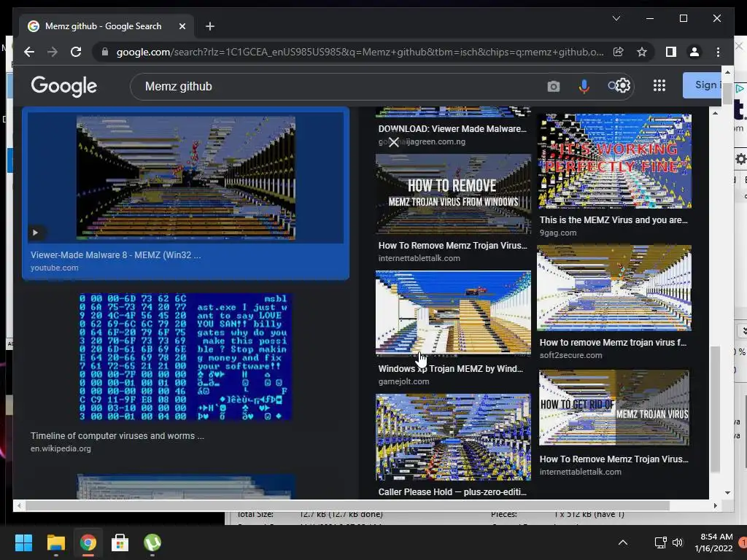Go back to the previous page in Chrome
747x560 pixels.
point(29,52)
